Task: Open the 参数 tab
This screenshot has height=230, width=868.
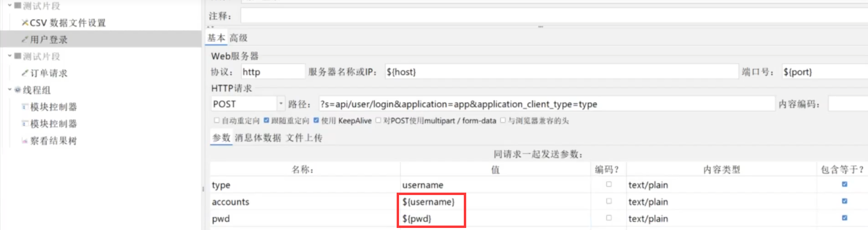Action: click(x=221, y=138)
